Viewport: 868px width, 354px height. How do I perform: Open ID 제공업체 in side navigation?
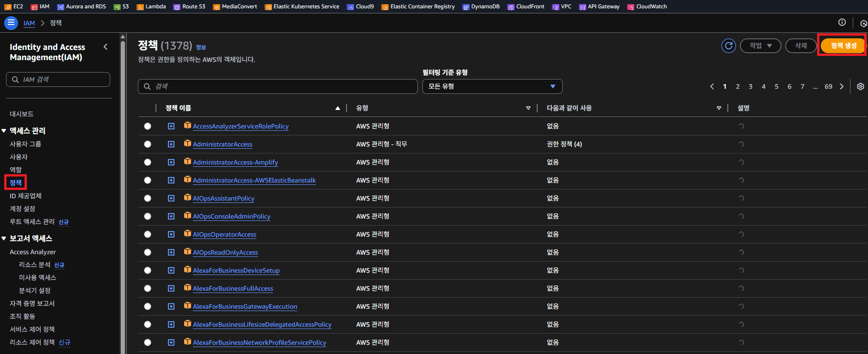[x=25, y=195]
